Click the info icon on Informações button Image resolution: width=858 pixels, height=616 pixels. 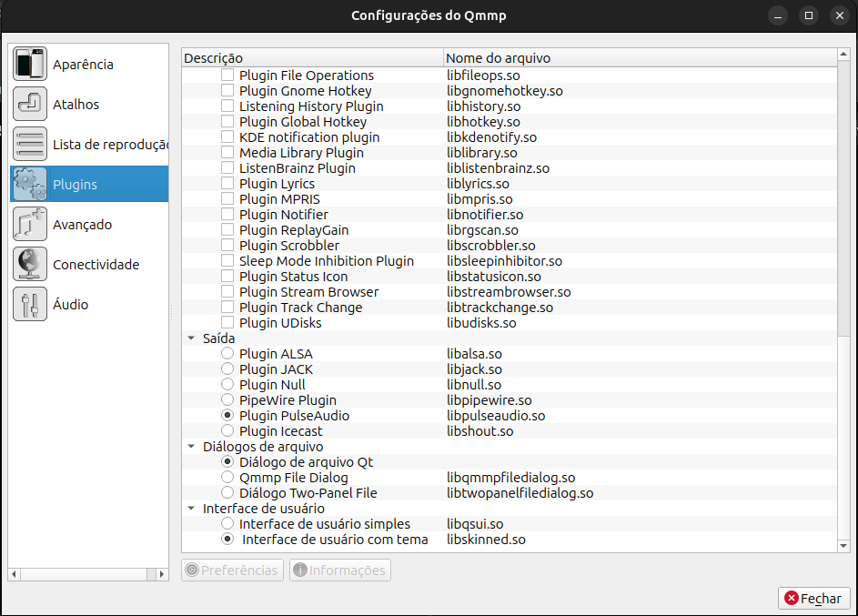click(x=301, y=570)
